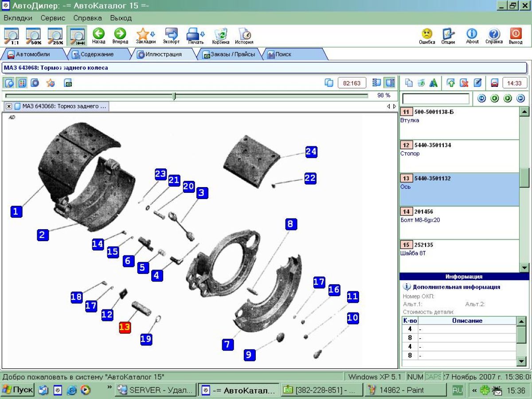The image size is (532, 399).
Task: Toggle the active panel layout button right of 82:163
Action: 390,83
